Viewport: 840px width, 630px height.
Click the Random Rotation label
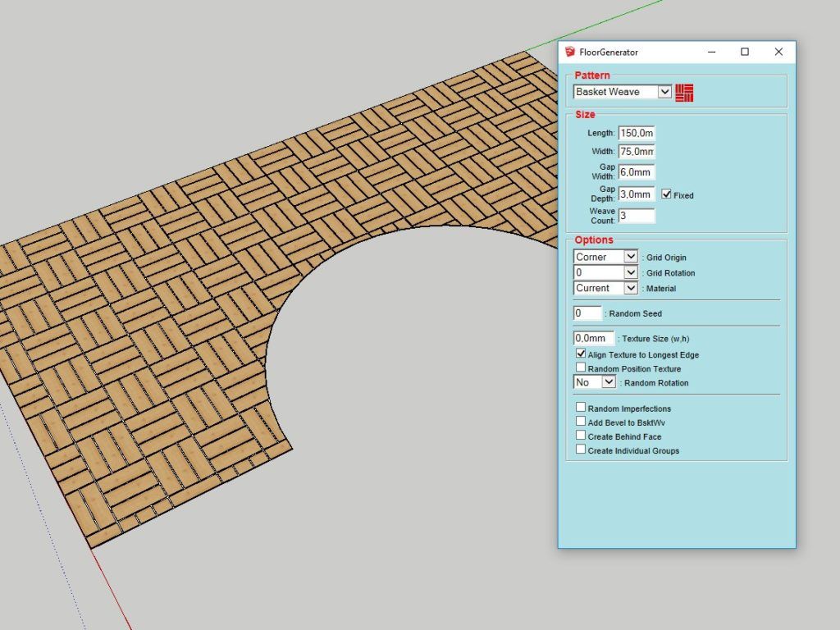pyautogui.click(x=656, y=383)
